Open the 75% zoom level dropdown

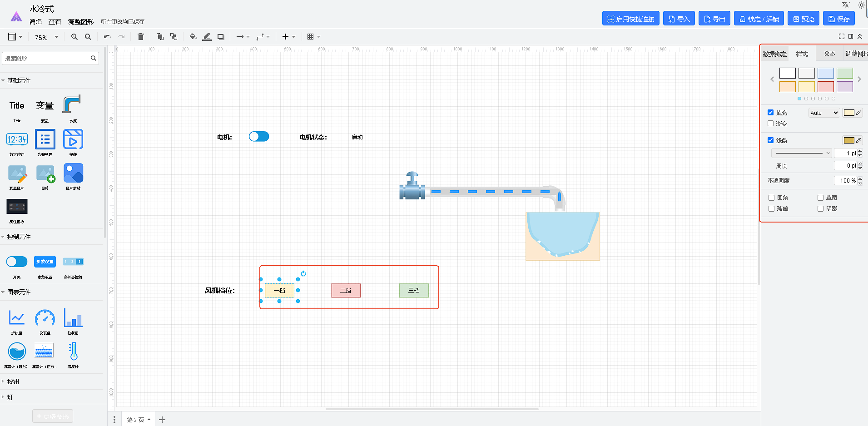[x=46, y=37]
